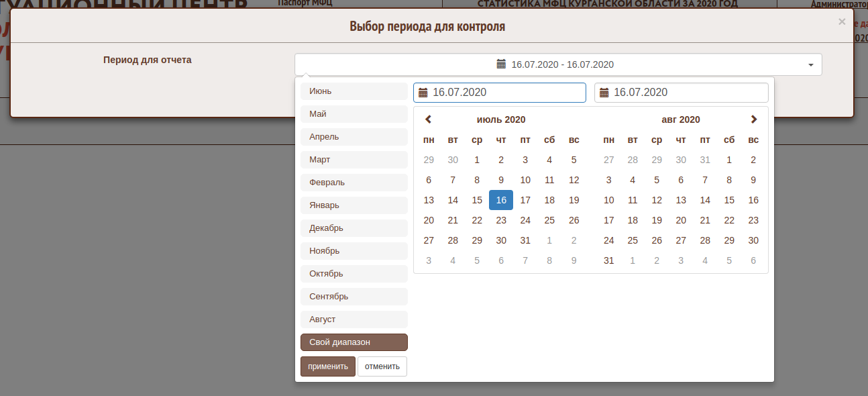This screenshot has height=396, width=868.
Task: Choose the Март preset range
Action: [354, 160]
